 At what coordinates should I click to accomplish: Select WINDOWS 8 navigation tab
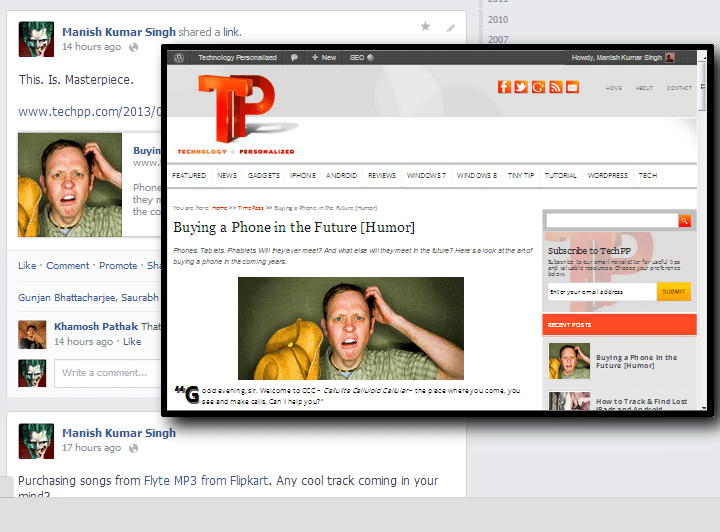coord(477,175)
